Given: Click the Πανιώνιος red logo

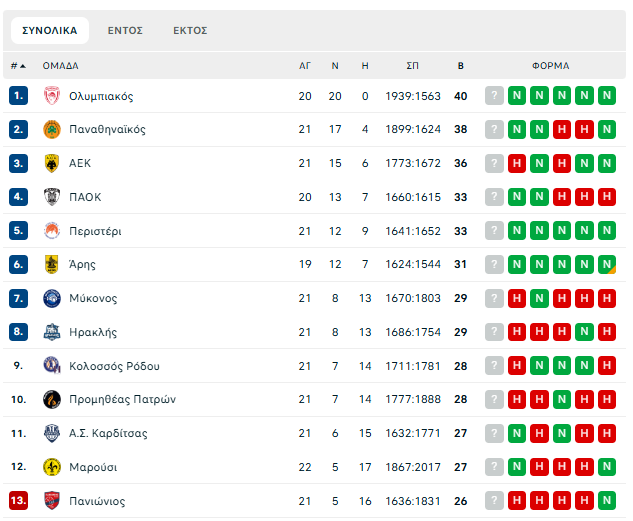Looking at the screenshot, I should coord(52,501).
